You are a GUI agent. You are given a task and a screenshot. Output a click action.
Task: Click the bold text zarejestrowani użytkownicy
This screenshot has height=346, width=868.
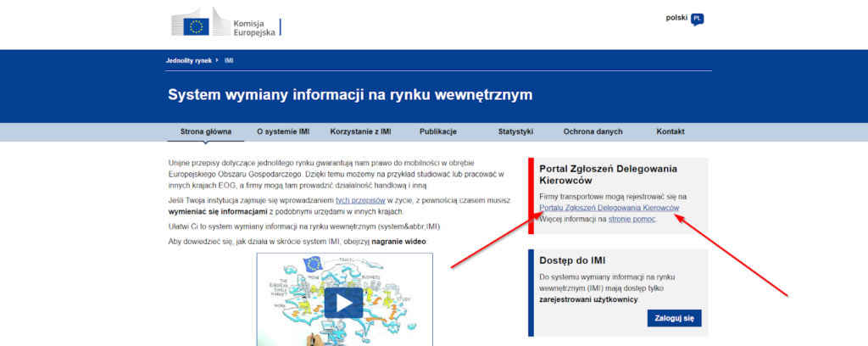588,299
